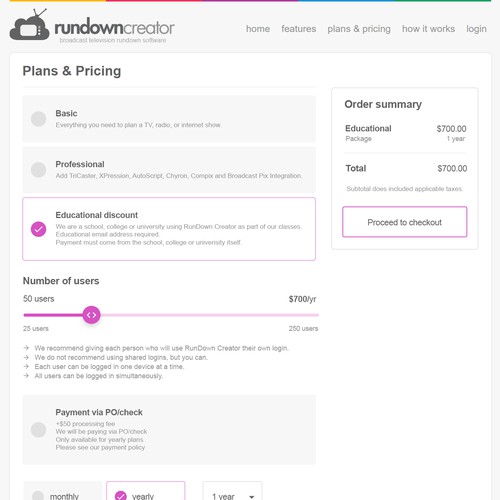Select the Professional plan radio button

tap(38, 170)
